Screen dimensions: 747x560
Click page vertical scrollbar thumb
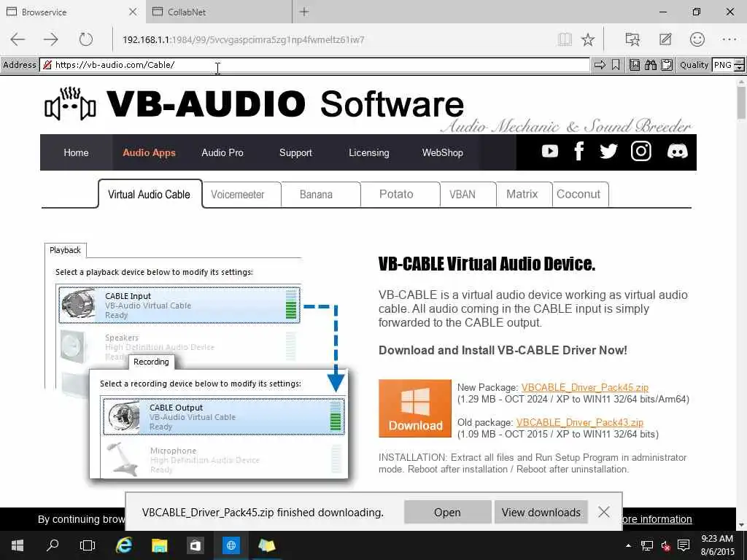(741, 103)
